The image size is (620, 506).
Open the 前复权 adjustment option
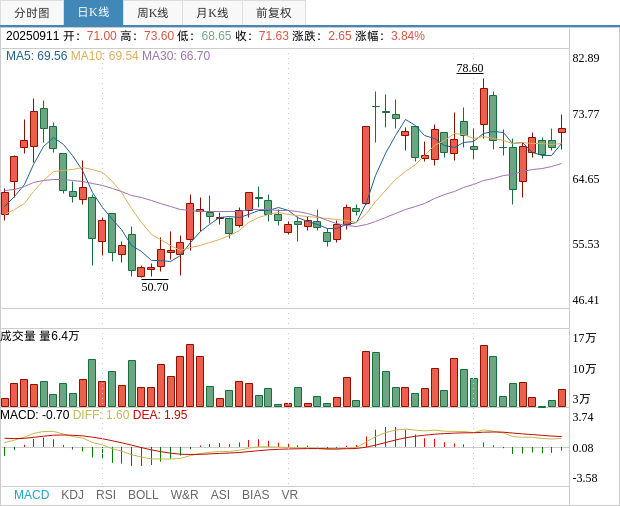pyautogui.click(x=274, y=13)
